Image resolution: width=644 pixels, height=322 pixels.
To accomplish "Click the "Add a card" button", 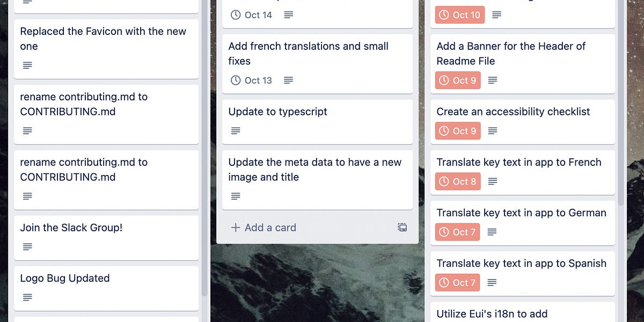I will point(263,227).
